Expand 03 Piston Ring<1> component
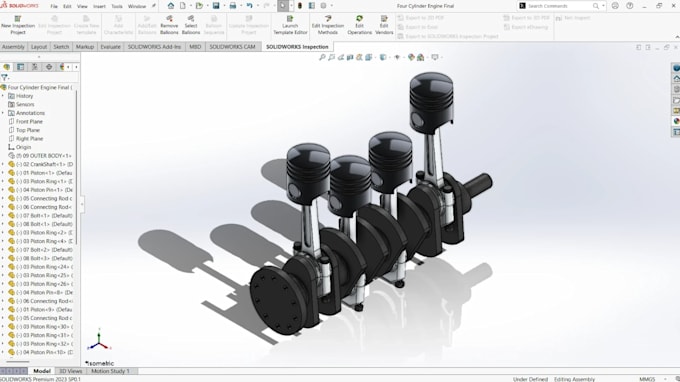This screenshot has width=680, height=382. coord(3,181)
